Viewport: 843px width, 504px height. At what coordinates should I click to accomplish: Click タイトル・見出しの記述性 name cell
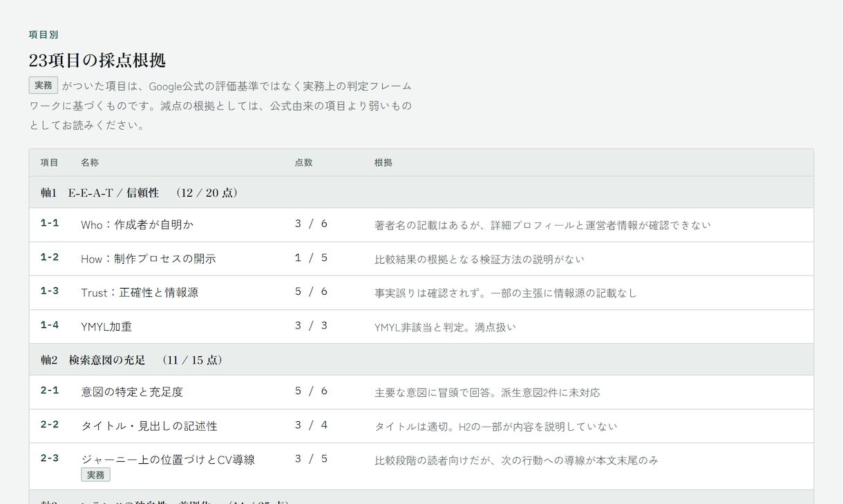pyautogui.click(x=149, y=426)
